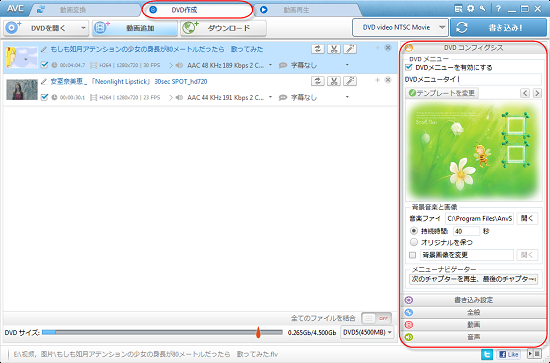Expand the 動画 settings section
The height and width of the screenshot is (363, 550).
pos(473,325)
